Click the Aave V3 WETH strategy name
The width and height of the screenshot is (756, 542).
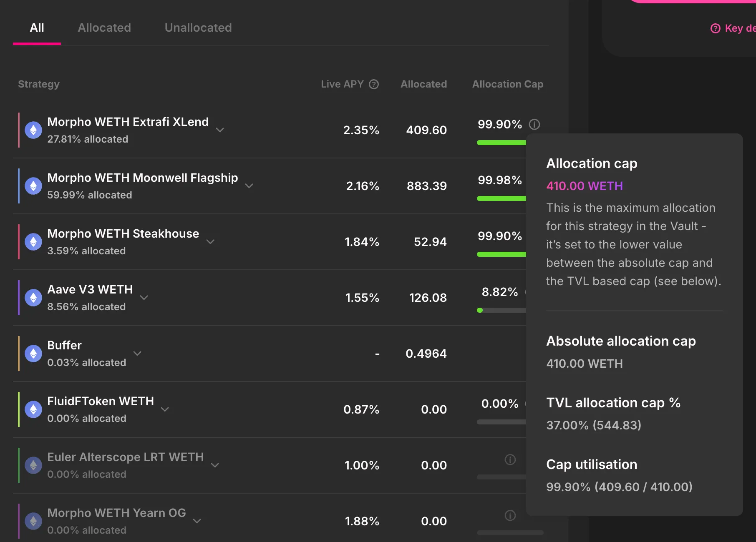(x=90, y=289)
